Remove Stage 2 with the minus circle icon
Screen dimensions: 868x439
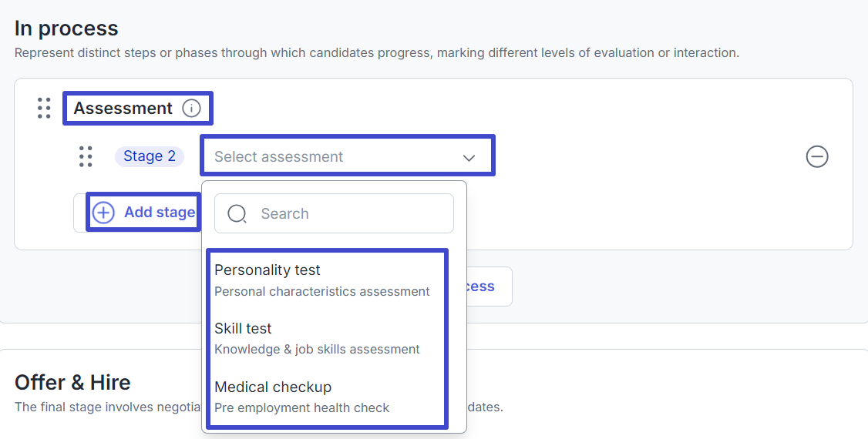pyautogui.click(x=817, y=156)
